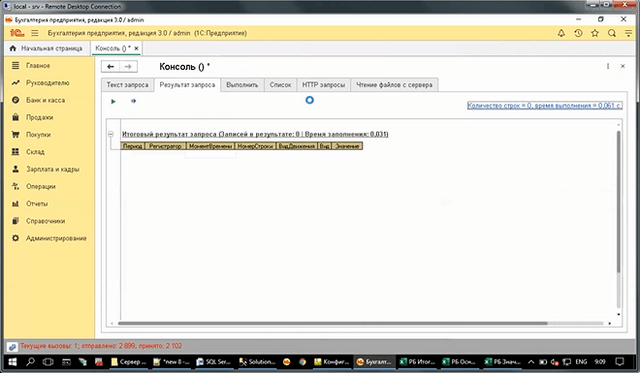Click the horizontal scrollbar of result area
This screenshot has height=373, width=640.
pyautogui.click(x=333, y=323)
